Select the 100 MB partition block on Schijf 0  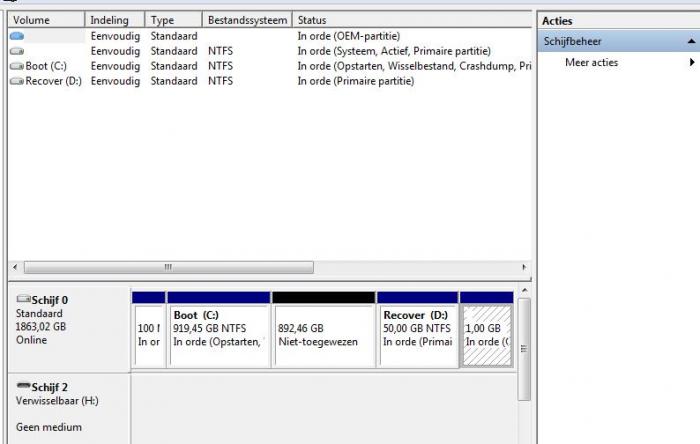pyautogui.click(x=149, y=330)
